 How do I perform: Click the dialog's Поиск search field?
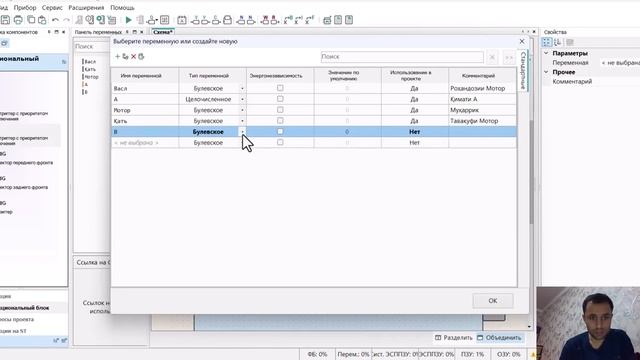click(x=402, y=57)
